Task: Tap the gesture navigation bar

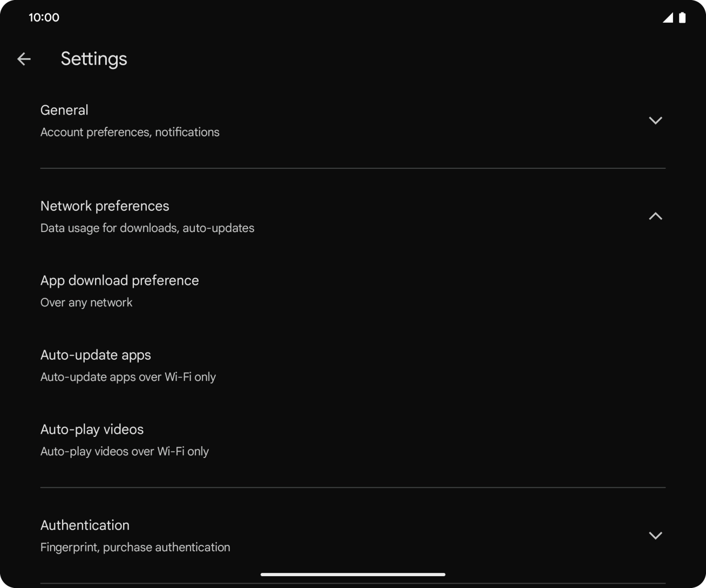Action: [x=353, y=574]
